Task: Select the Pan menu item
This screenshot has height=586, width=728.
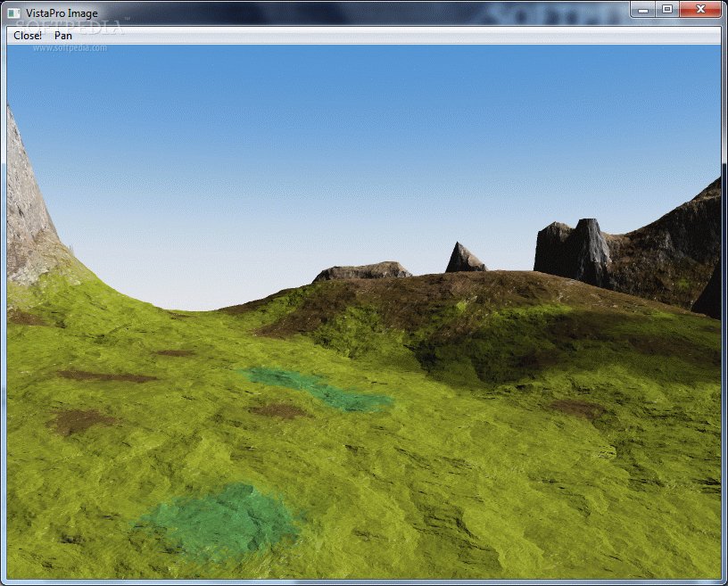Action: tap(63, 36)
